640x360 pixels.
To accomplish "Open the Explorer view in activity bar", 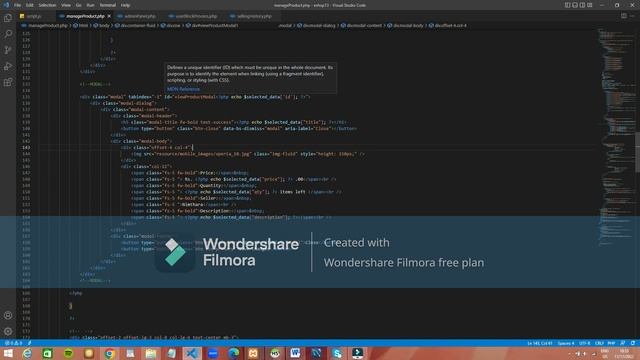I will click(x=8, y=18).
